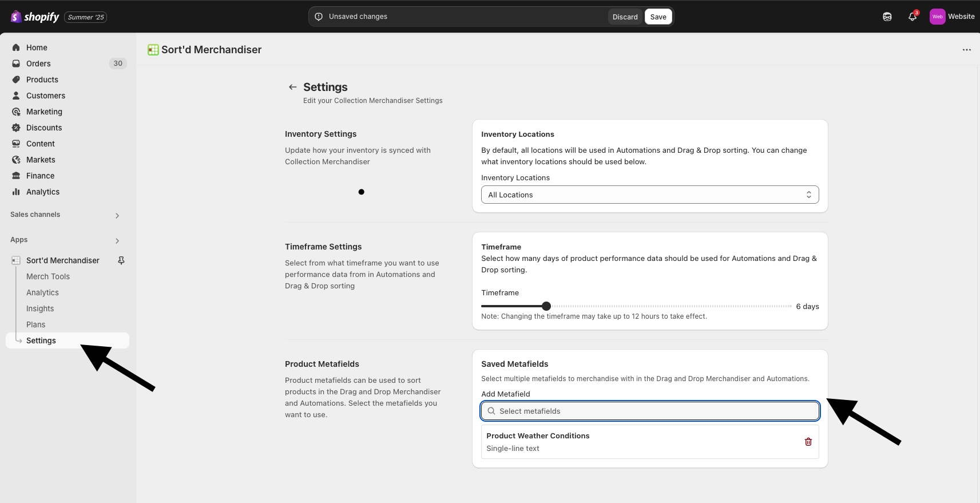The height and width of the screenshot is (503, 980).
Task: Expand the Apps section
Action: coord(117,241)
